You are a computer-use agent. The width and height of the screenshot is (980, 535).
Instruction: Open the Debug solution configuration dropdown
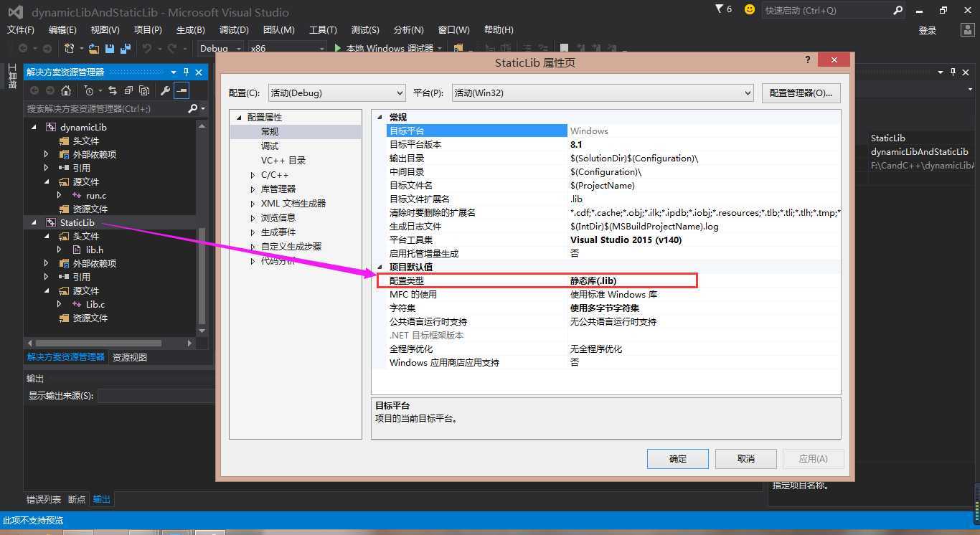[x=220, y=48]
